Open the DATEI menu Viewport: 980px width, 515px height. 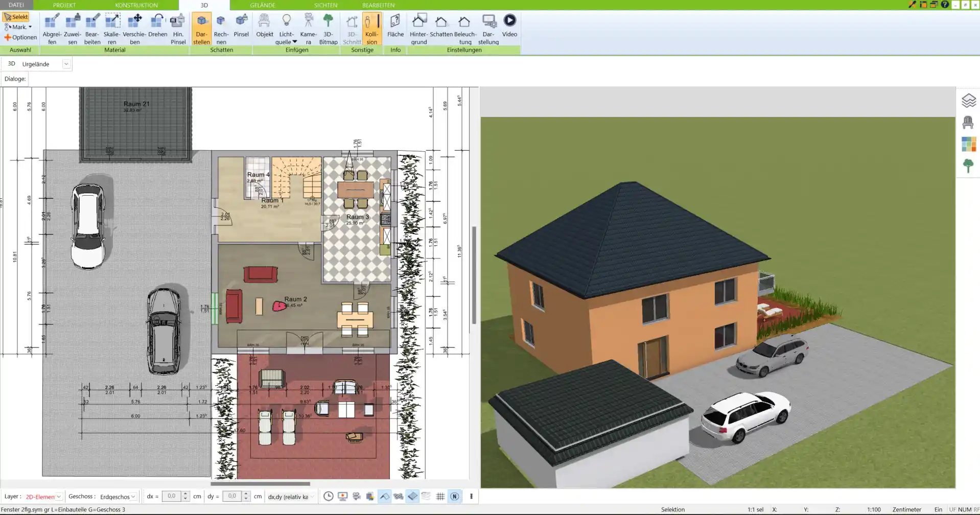pyautogui.click(x=16, y=5)
